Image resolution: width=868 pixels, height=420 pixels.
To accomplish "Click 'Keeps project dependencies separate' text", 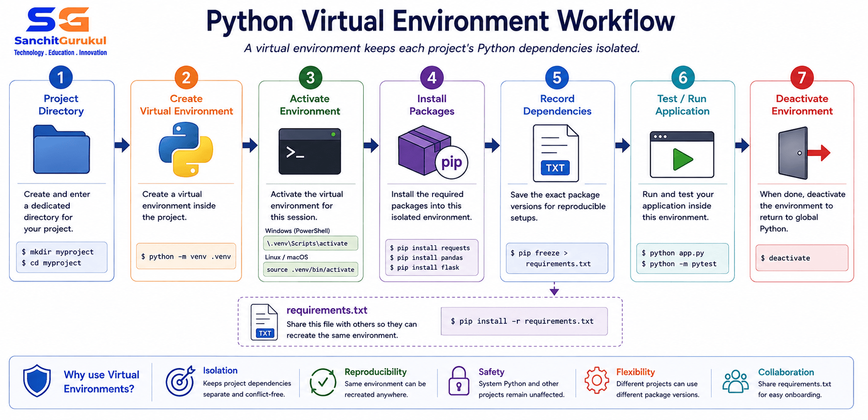I will [x=247, y=389].
